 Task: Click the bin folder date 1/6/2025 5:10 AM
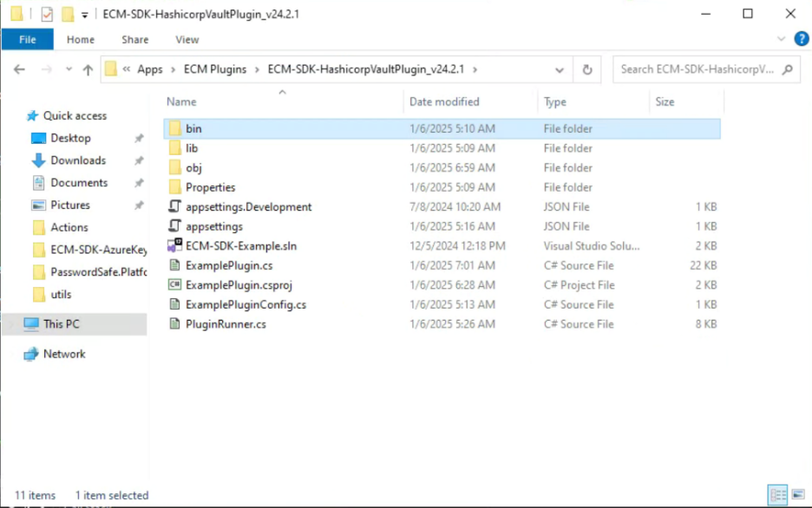coord(452,128)
